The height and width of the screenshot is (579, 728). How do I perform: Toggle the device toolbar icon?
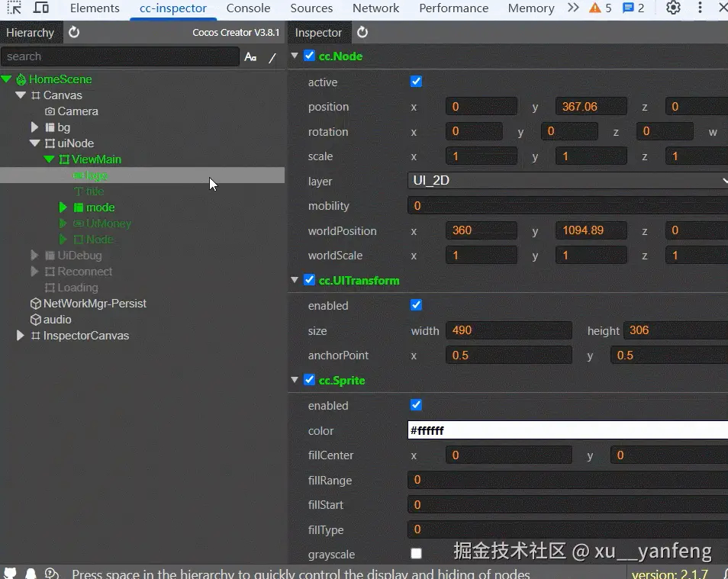click(41, 8)
